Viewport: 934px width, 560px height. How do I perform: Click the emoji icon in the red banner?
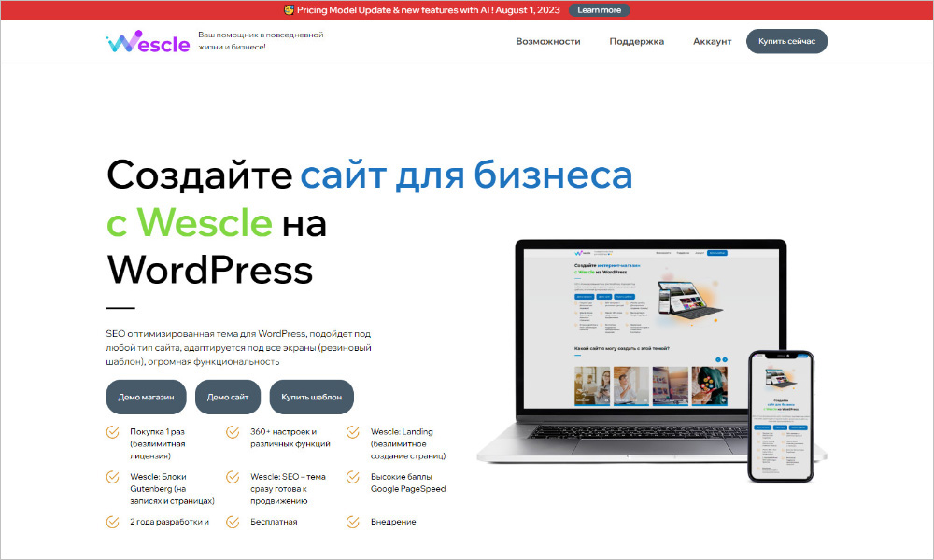(x=289, y=9)
